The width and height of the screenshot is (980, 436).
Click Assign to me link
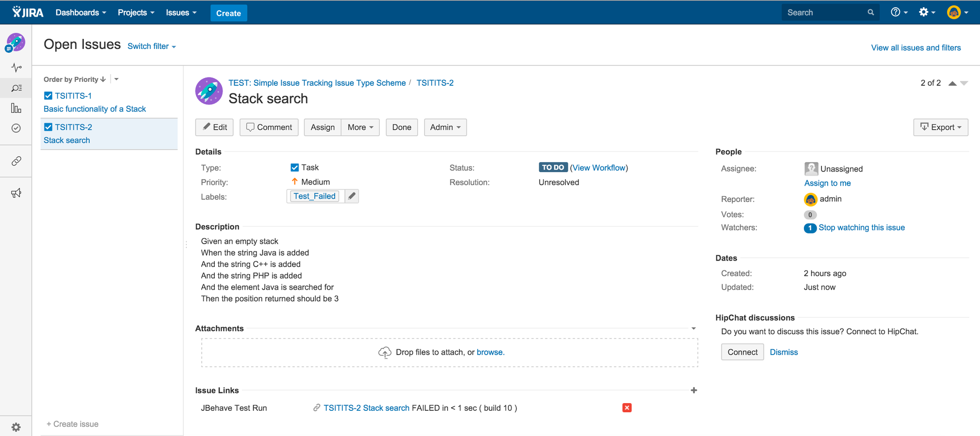827,183
